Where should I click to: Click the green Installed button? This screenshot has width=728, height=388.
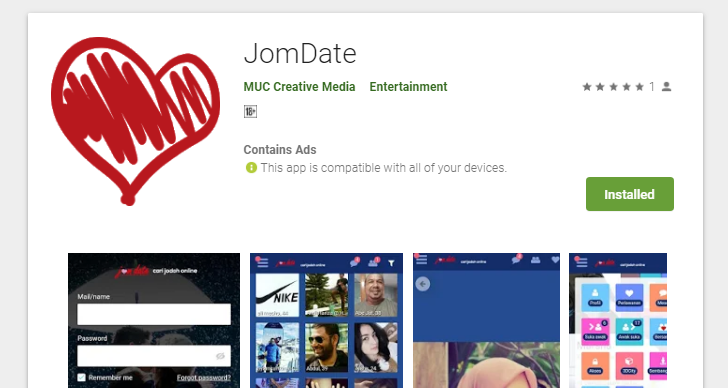tap(630, 194)
